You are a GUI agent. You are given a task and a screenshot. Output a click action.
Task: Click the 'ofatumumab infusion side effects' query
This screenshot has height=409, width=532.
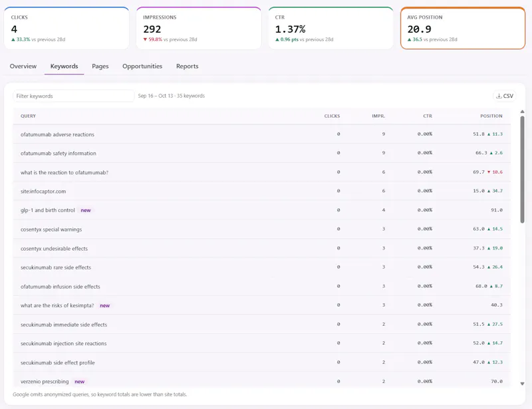coord(61,287)
